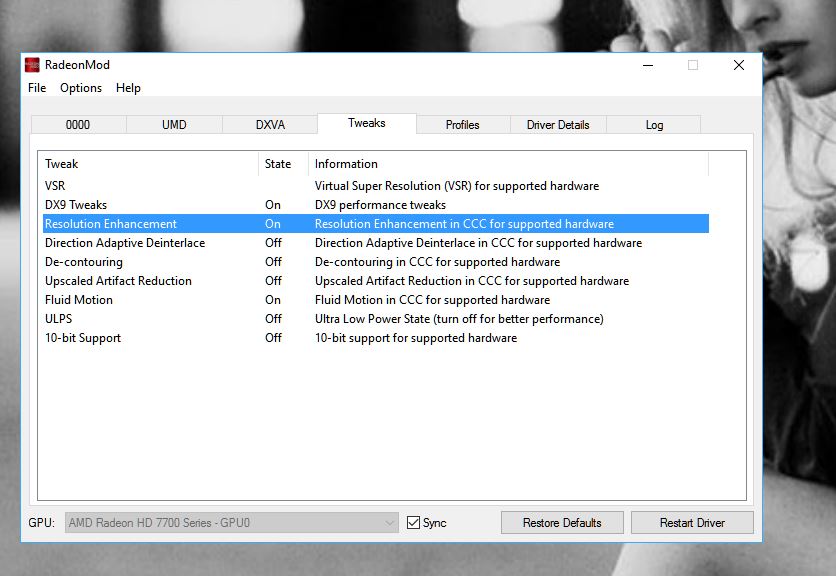Open the Driver Details tab
Viewport: 836px width, 576px height.
click(x=558, y=125)
